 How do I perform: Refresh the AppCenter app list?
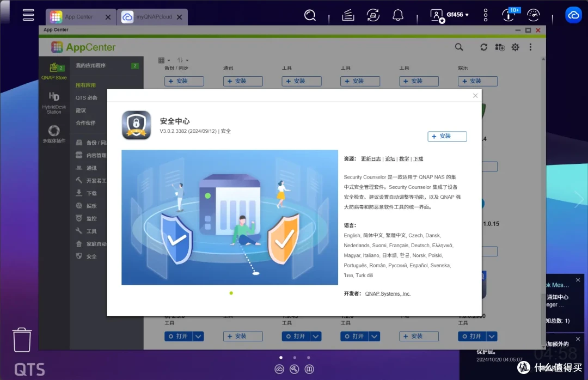click(x=484, y=47)
